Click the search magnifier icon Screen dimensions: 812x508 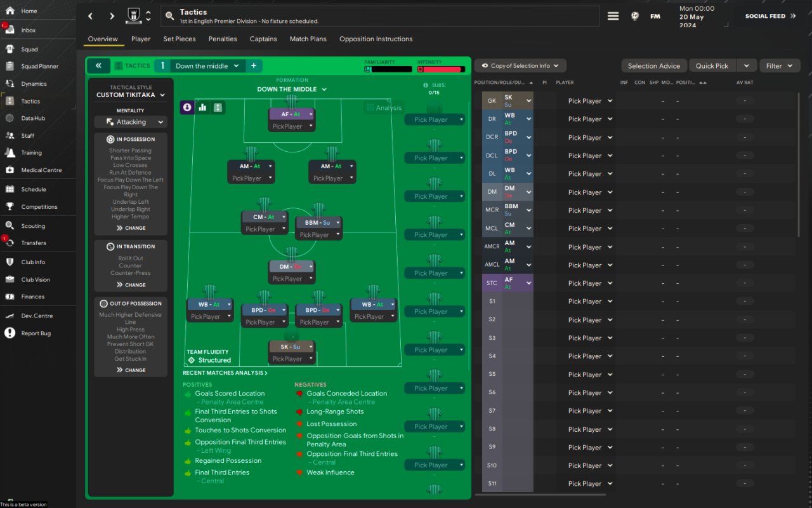tap(170, 16)
